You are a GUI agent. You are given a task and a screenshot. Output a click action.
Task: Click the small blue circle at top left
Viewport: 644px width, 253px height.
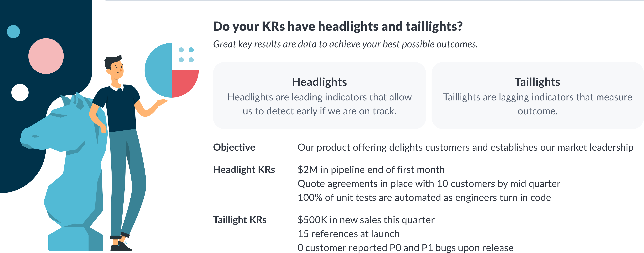pyautogui.click(x=13, y=31)
